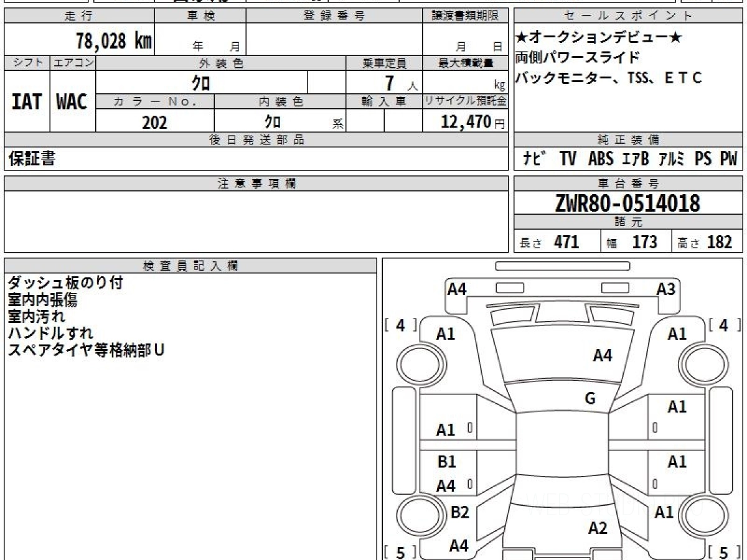The height and width of the screenshot is (560, 747).
Task: Select the A4 mark on the hood
Action: [603, 355]
